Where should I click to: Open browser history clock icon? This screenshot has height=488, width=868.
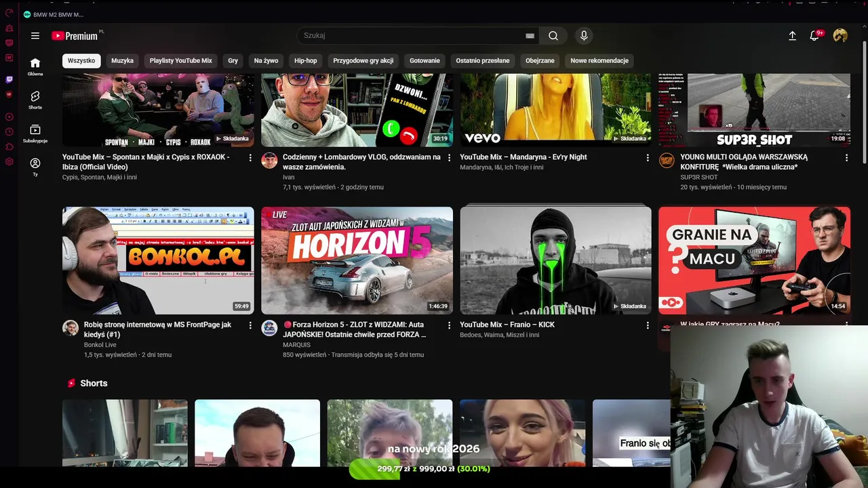click(x=9, y=132)
